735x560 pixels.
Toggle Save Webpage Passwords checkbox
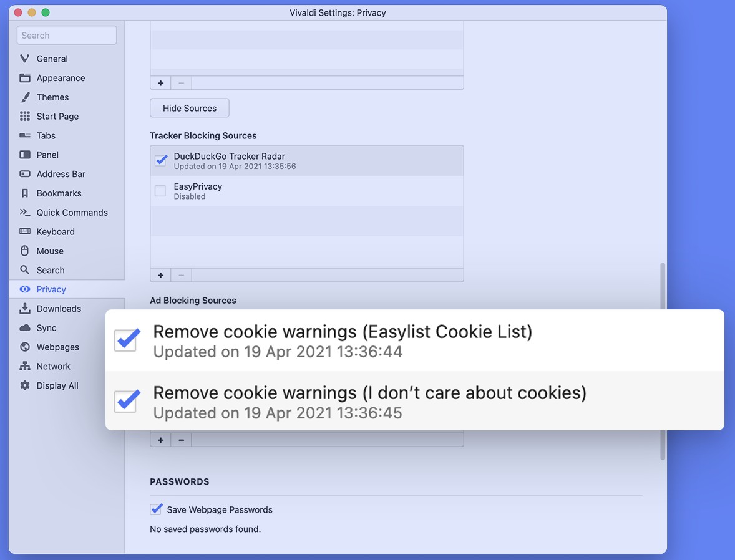tap(156, 509)
